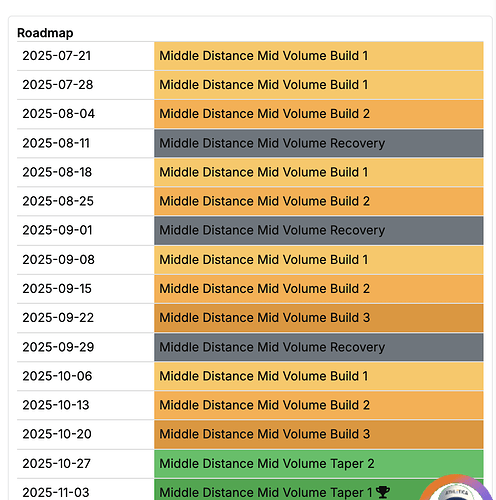Open Build 3 week of 2025-10-20

[x=319, y=434]
